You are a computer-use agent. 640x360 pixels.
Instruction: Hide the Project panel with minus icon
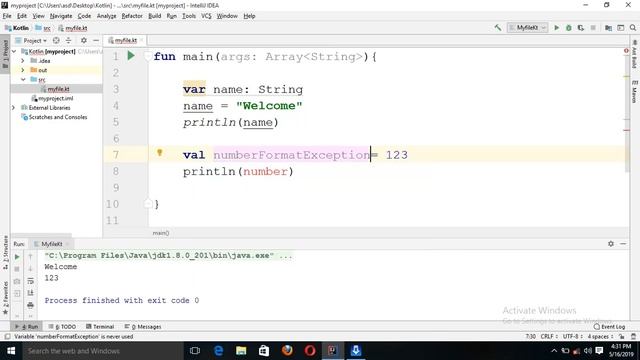pos(96,40)
